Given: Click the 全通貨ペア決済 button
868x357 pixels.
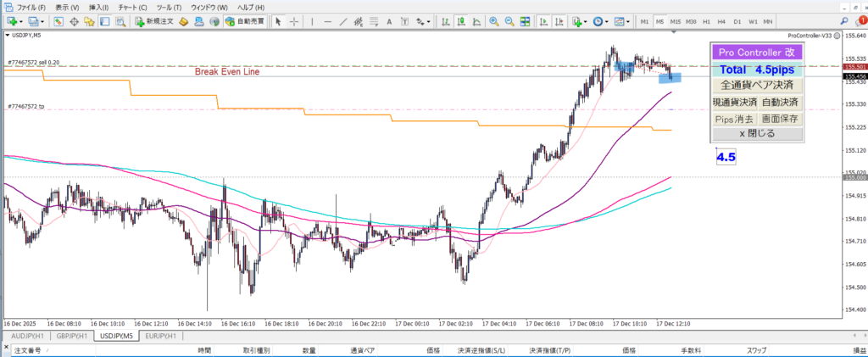Looking at the screenshot, I should pos(756,85).
